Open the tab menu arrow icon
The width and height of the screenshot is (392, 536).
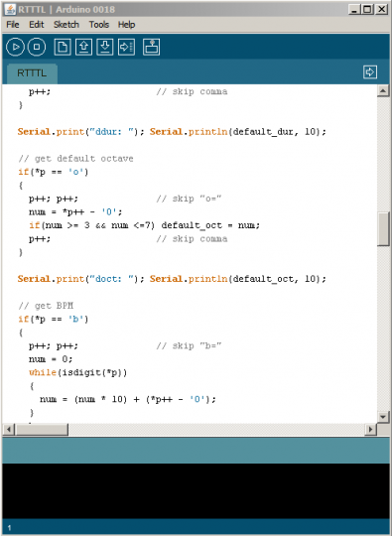370,72
